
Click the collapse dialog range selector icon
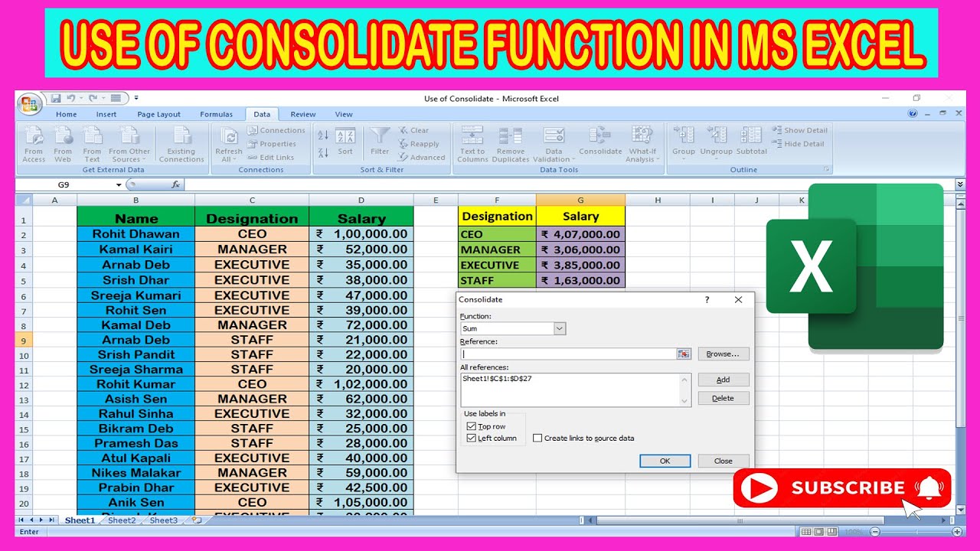coord(684,354)
